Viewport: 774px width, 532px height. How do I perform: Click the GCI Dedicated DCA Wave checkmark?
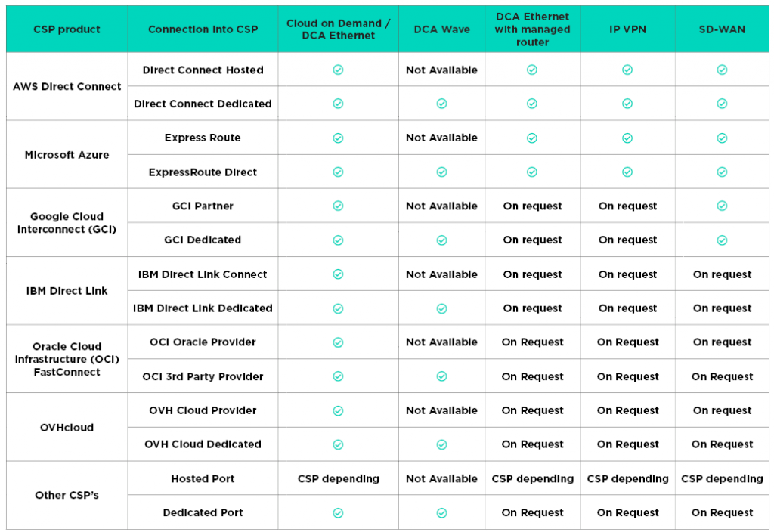(441, 240)
